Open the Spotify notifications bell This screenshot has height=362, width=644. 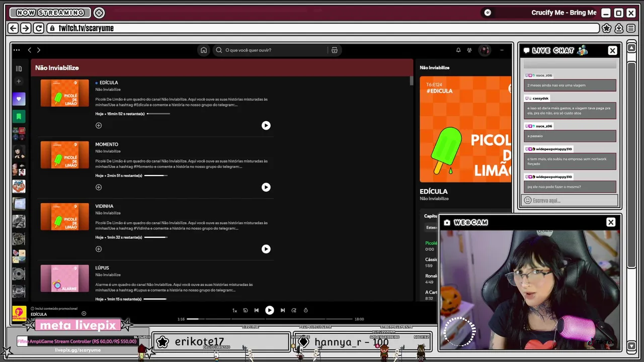click(458, 50)
